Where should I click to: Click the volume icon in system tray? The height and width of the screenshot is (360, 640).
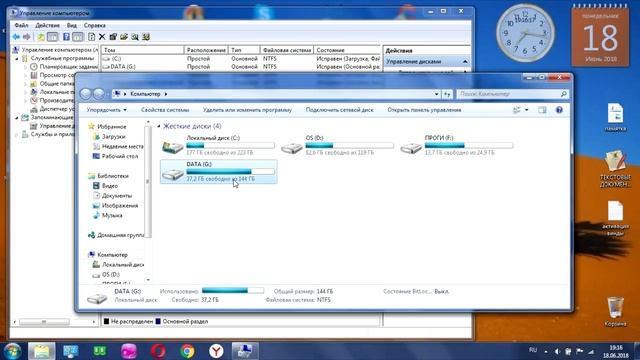click(557, 351)
